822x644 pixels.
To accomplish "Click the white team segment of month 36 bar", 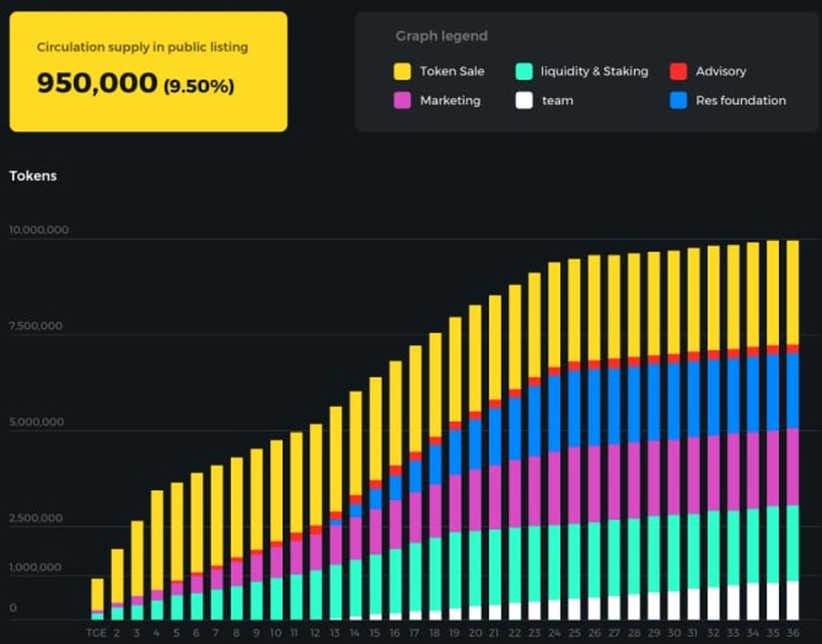I will pyautogui.click(x=792, y=600).
